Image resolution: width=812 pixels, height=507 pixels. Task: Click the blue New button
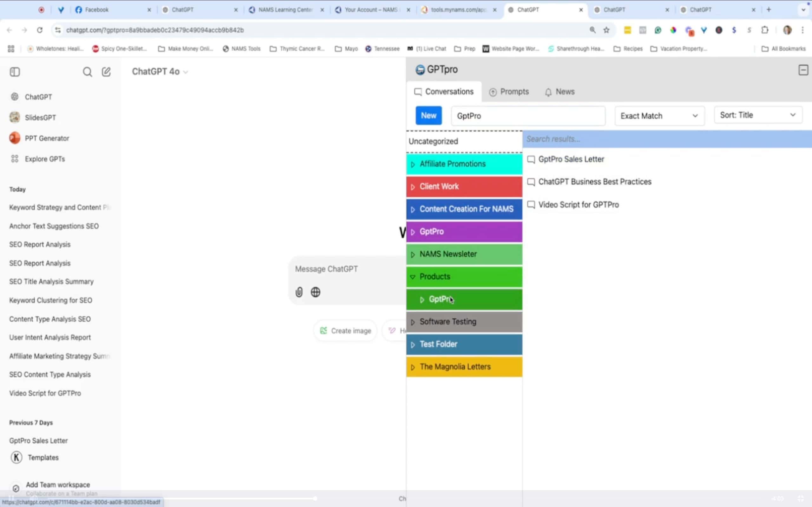click(429, 116)
